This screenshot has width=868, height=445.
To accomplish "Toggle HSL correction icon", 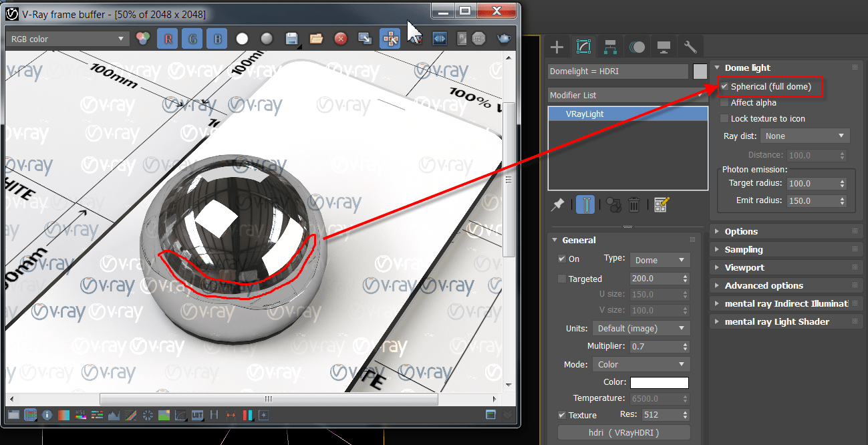I will pos(80,415).
